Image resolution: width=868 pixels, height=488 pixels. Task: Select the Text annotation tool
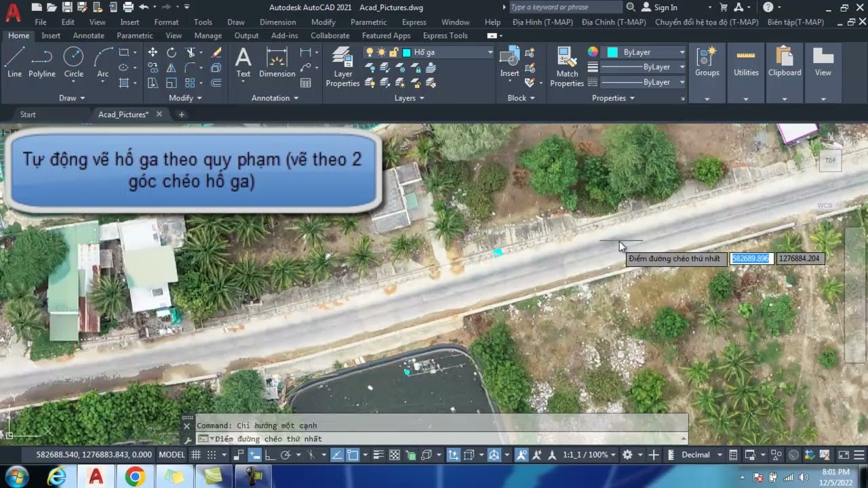pyautogui.click(x=243, y=62)
